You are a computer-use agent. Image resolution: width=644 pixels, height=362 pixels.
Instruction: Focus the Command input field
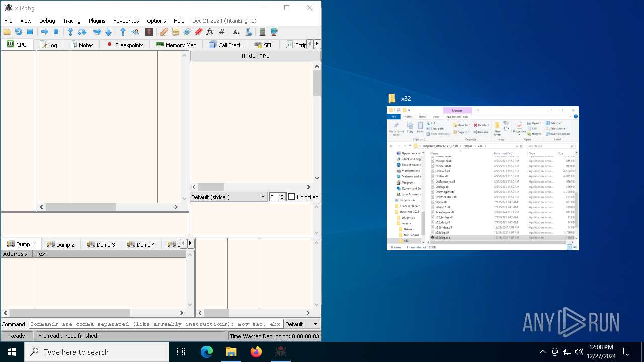[x=156, y=324]
